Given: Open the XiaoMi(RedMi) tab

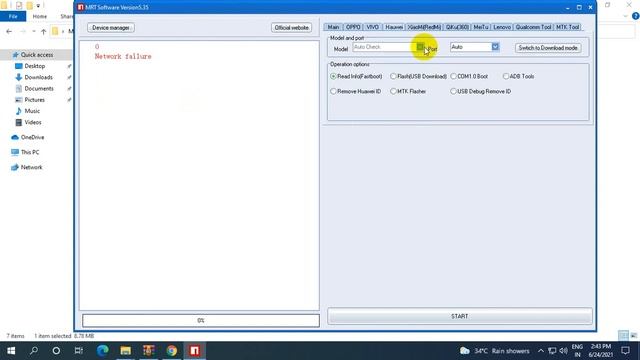Looking at the screenshot, I should (424, 27).
